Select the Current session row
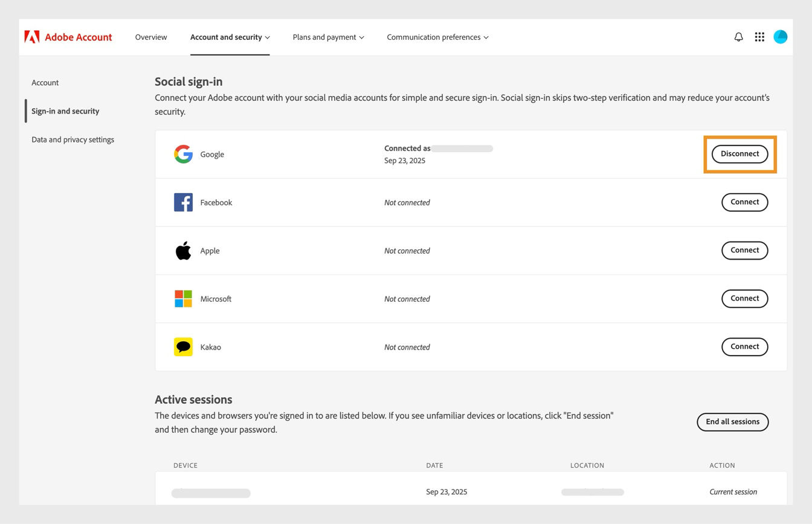 pos(733,491)
